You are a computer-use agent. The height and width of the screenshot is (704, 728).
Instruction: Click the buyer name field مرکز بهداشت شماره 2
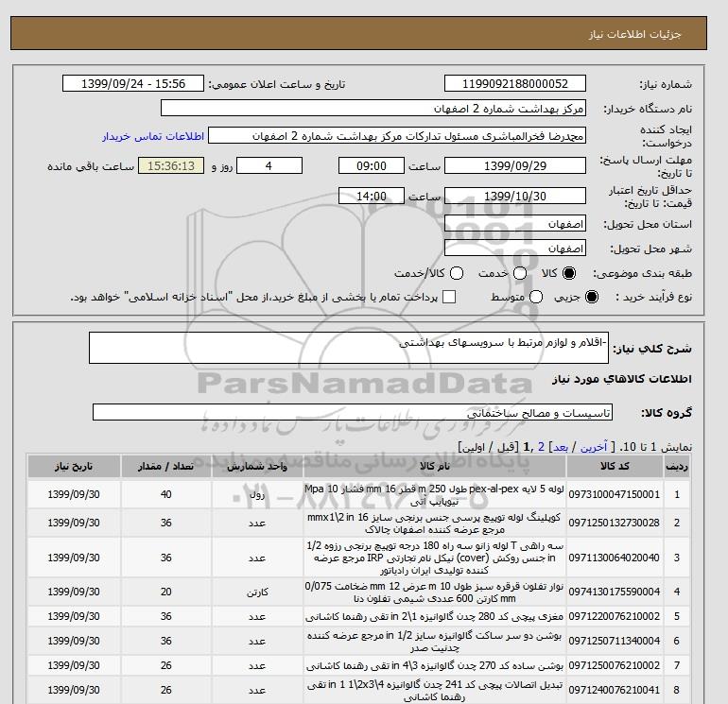pos(373,108)
